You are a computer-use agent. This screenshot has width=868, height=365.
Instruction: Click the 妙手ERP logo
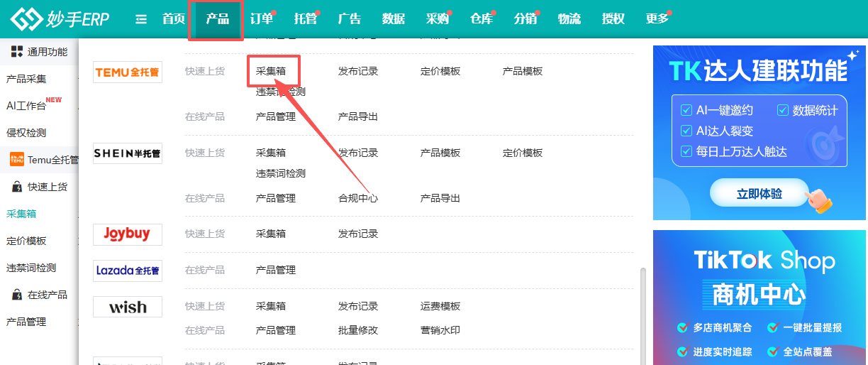(x=60, y=19)
